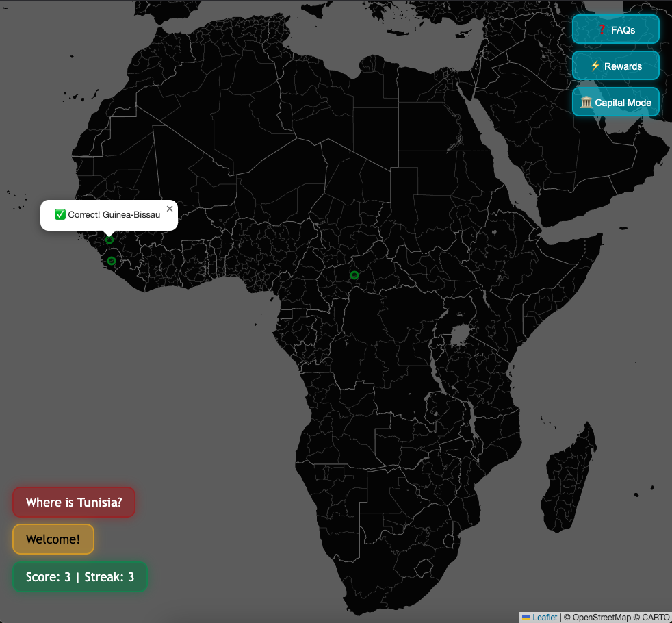Click the Leaflet flag icon
This screenshot has width=672, height=623.
526,618
